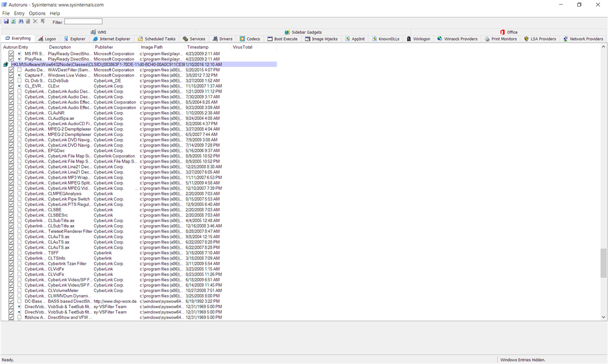The image size is (608, 364).
Task: Switch to the KnownDLLs tab
Action: [385, 39]
